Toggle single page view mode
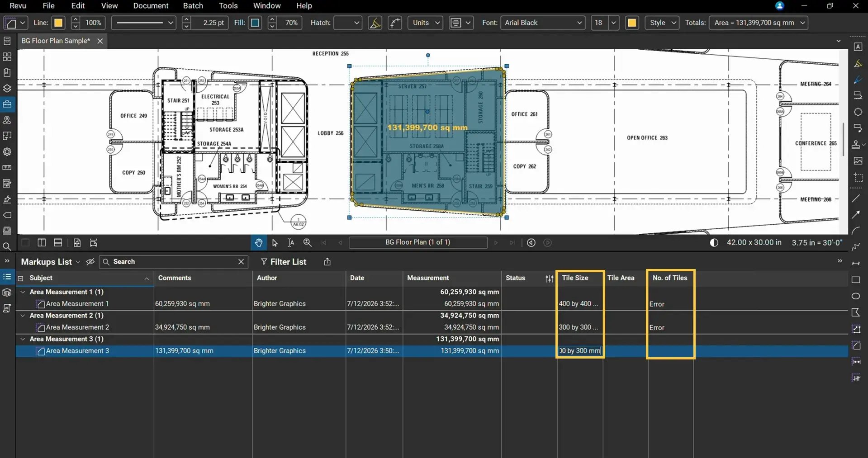This screenshot has width=868, height=458. pos(25,243)
